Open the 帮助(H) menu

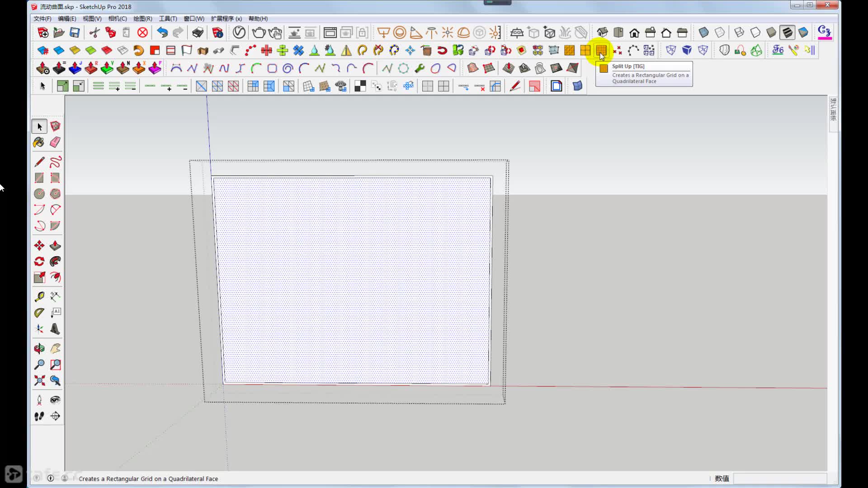258,19
